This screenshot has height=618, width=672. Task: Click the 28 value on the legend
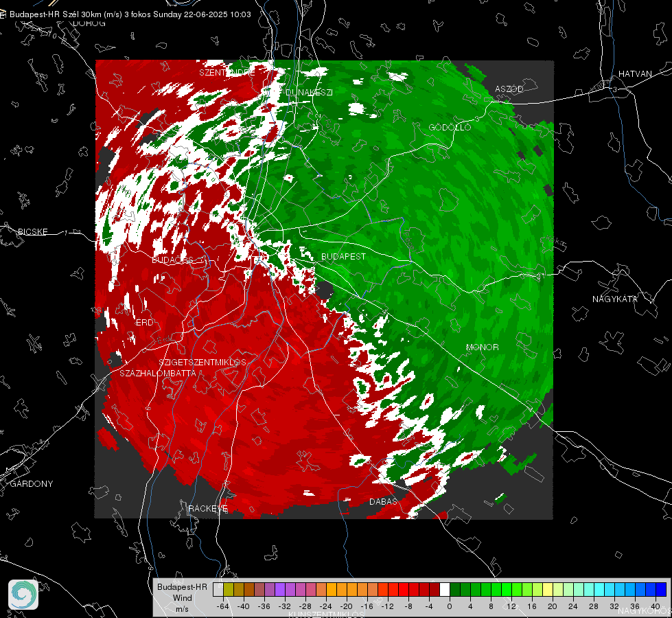pyautogui.click(x=594, y=606)
